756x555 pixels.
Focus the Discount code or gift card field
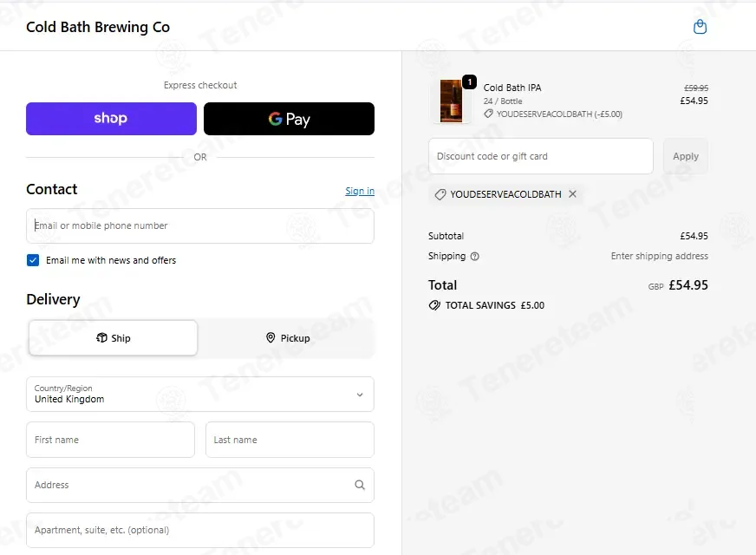(540, 156)
